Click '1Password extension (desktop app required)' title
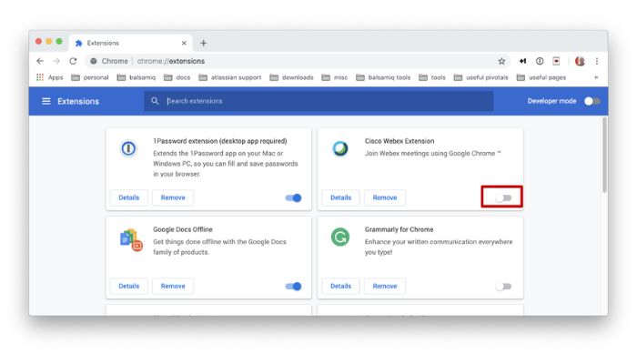This screenshot has width=637, height=364. click(x=220, y=141)
